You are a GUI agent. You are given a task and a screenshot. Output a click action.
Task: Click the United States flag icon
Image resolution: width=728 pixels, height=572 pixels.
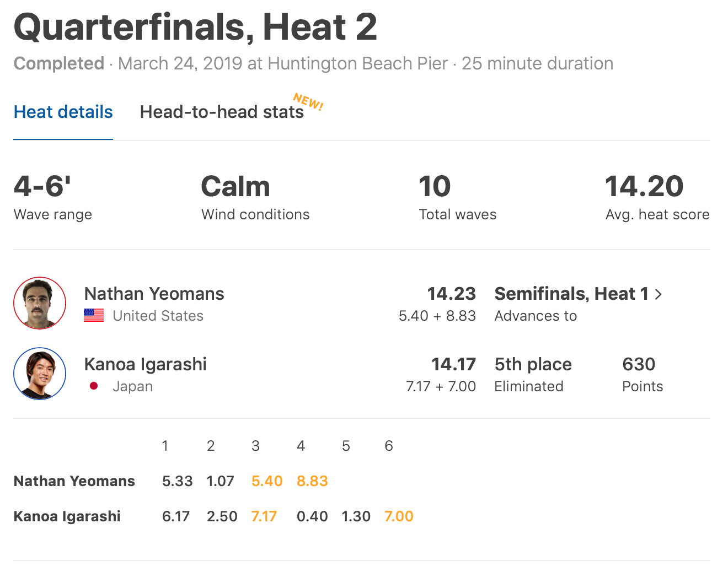pos(94,315)
